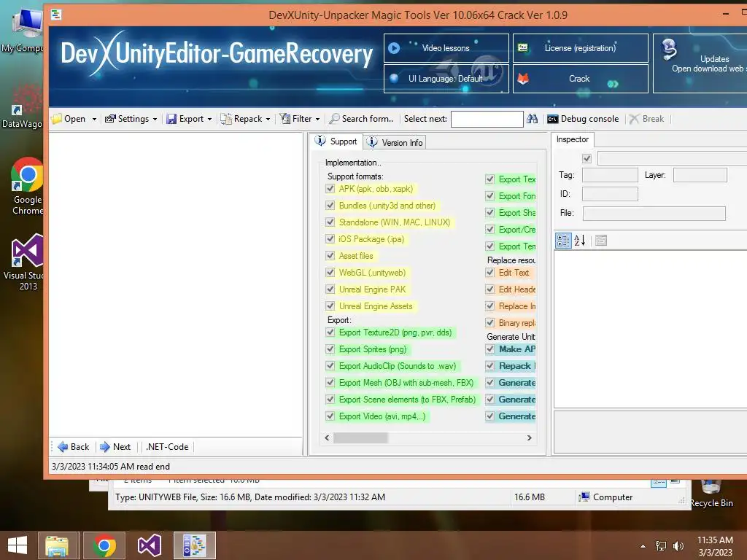Open Visual Studio from taskbar
This screenshot has width=747, height=560.
150,545
